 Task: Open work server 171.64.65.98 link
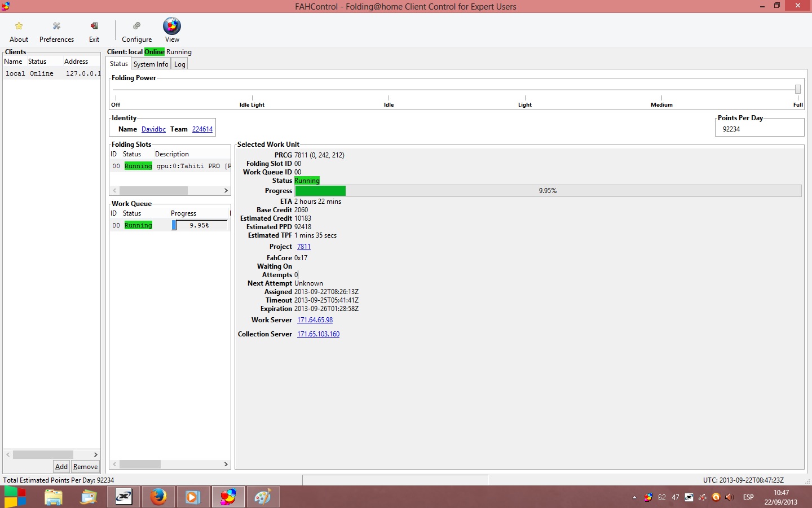point(315,320)
